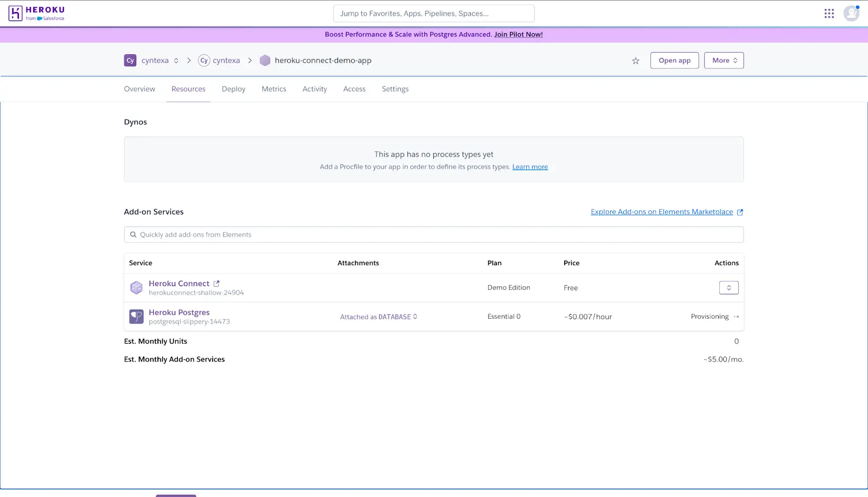Image resolution: width=868 pixels, height=497 pixels.
Task: Expand the cyntexa team switcher chevron
Action: (x=176, y=60)
